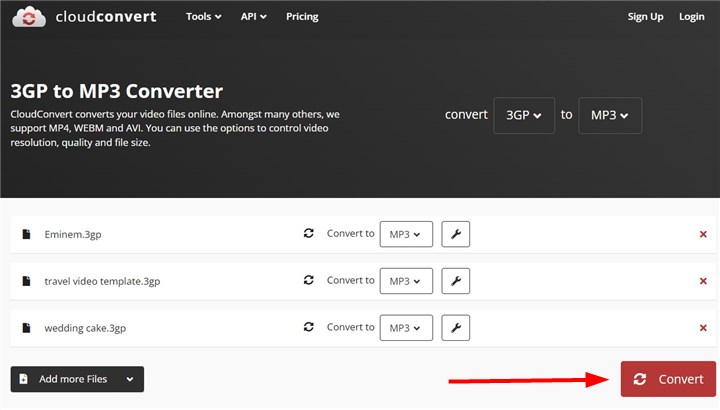Click the CloudConvert cloud logo icon
This screenshot has height=410, width=720.
point(29,17)
